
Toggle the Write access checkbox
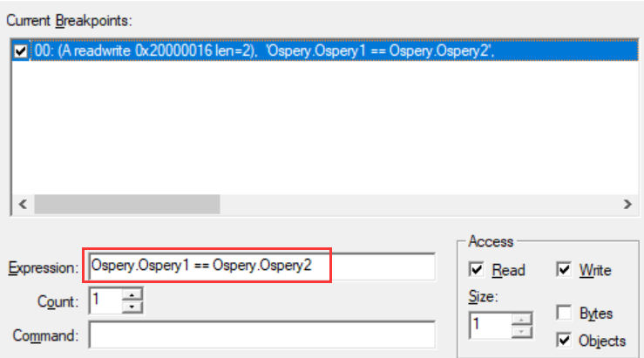coord(564,270)
